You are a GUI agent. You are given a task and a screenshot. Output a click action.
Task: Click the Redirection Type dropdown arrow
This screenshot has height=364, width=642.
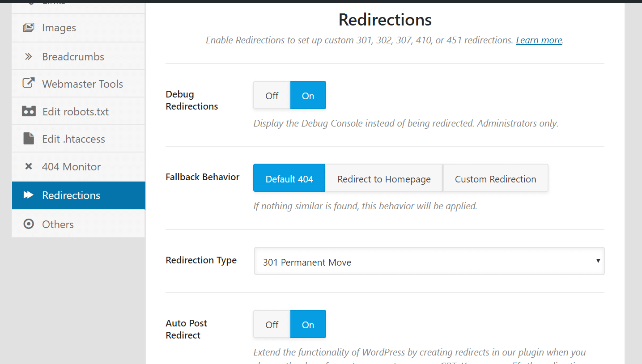(598, 261)
